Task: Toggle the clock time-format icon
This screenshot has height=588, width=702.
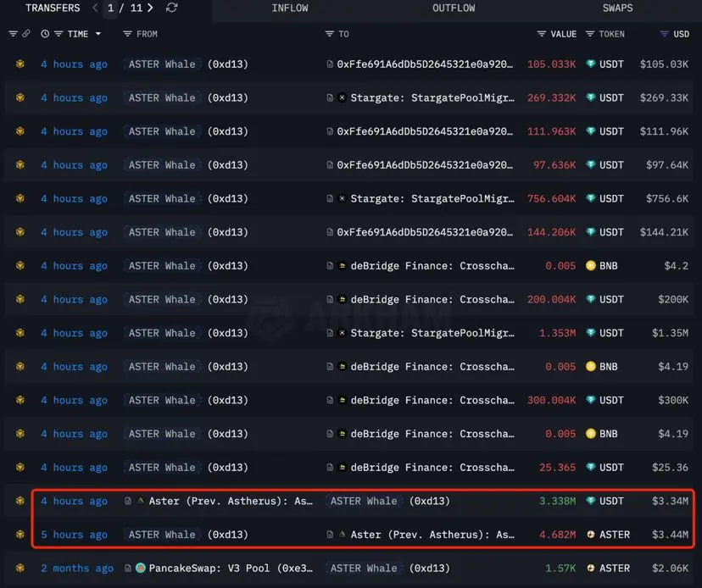Action: click(45, 34)
